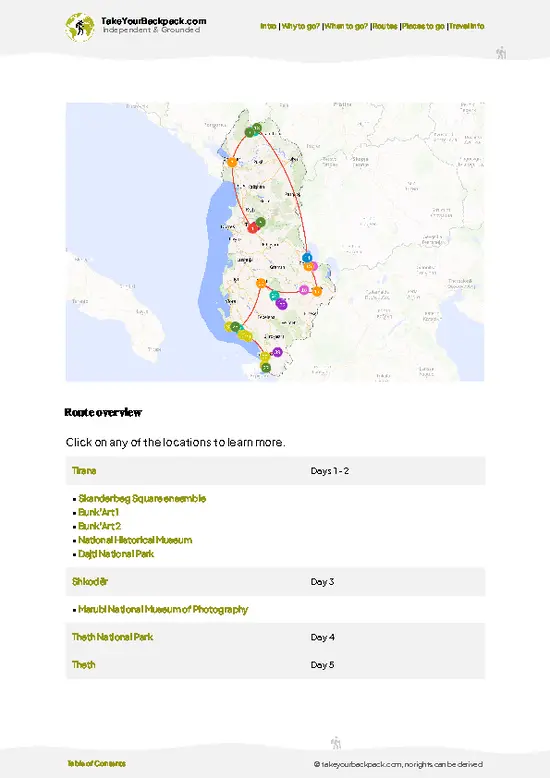Viewport: 550px width, 778px height.
Task: Open the Theth Day 5 location link
Action: [x=83, y=665]
